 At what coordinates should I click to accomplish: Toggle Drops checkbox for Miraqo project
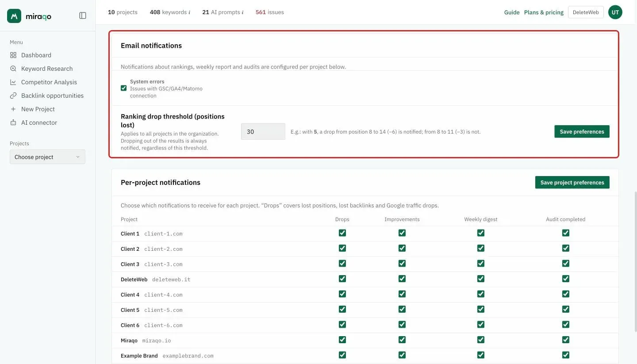[x=342, y=340]
